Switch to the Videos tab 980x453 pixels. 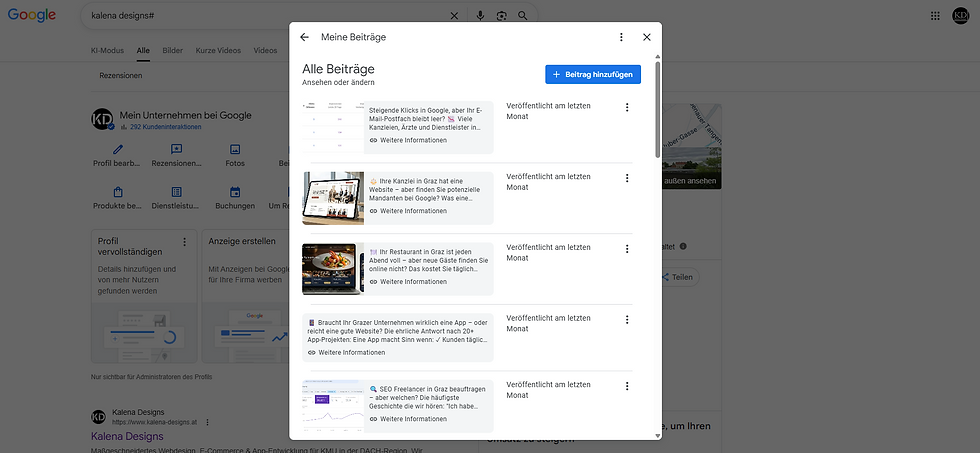[265, 51]
